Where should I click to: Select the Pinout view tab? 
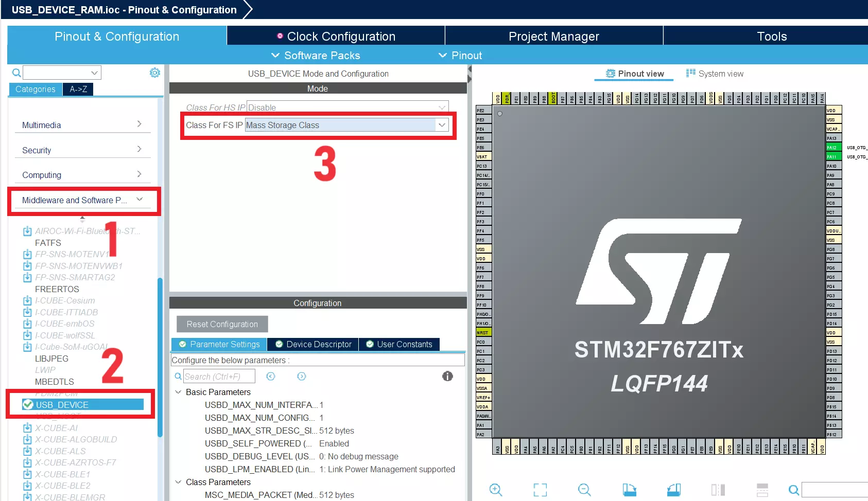(x=634, y=74)
